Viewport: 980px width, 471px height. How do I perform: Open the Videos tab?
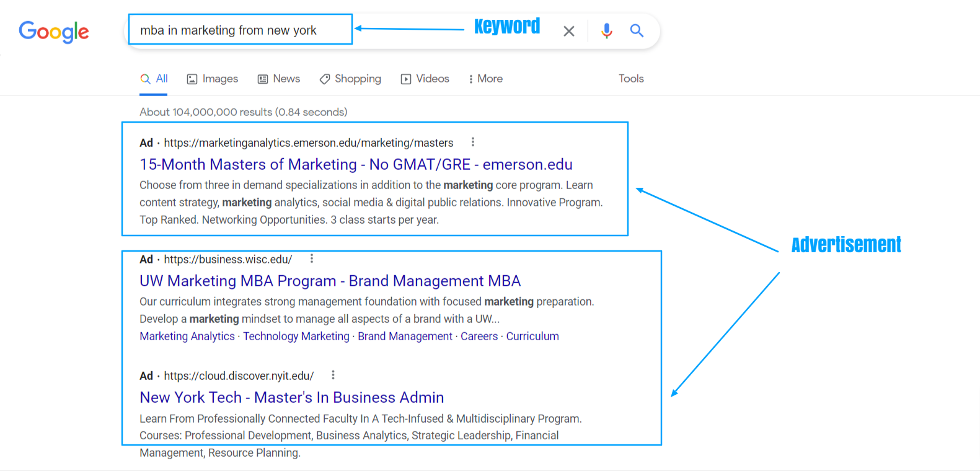tap(425, 79)
